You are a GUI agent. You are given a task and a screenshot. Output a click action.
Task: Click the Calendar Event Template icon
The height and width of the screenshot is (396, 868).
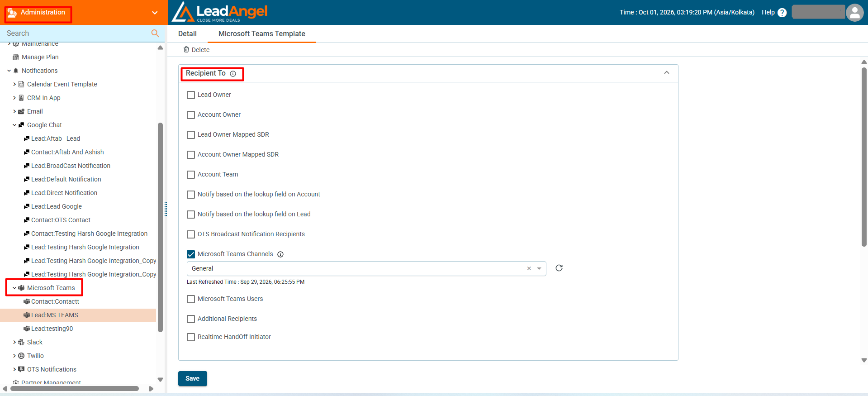(21, 84)
